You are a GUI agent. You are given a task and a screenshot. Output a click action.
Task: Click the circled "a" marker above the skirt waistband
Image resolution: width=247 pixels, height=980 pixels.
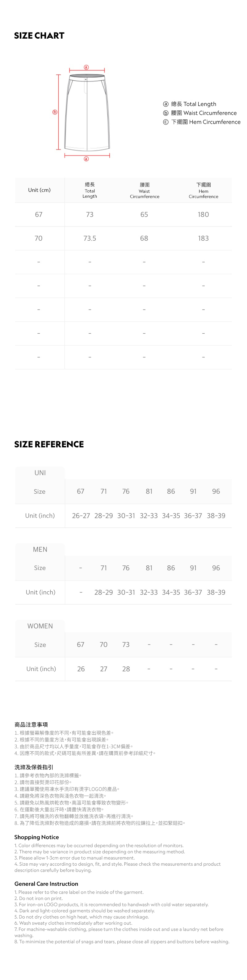[86, 67]
